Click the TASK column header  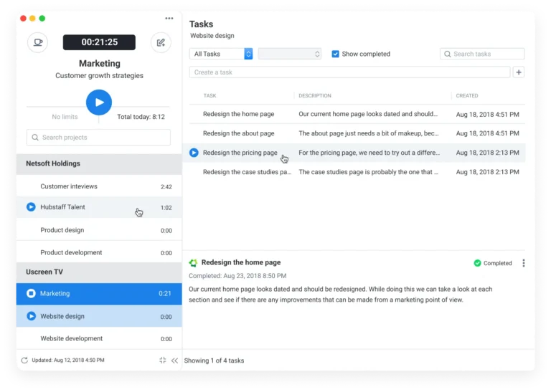(209, 96)
